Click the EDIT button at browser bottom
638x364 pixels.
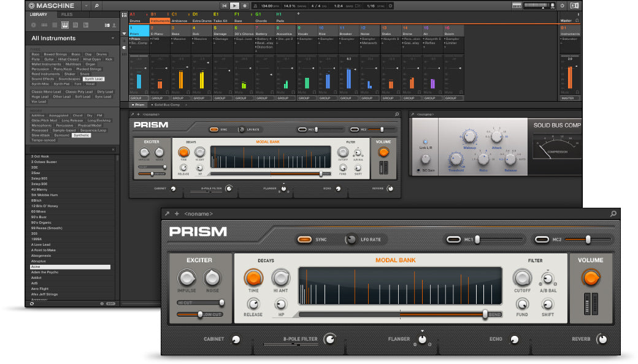110,303
